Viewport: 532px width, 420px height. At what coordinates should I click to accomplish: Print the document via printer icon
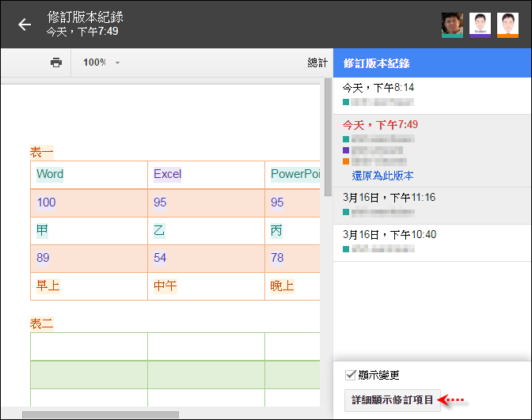coord(56,62)
